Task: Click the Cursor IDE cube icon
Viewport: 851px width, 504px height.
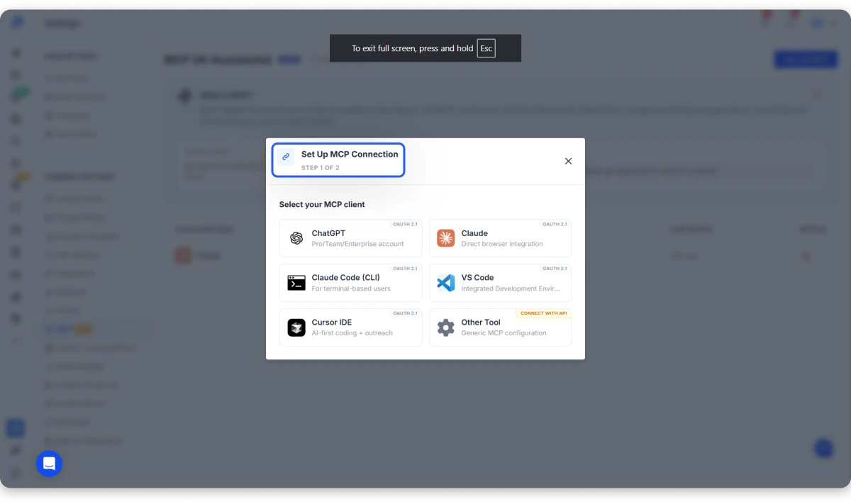Action: tap(296, 327)
